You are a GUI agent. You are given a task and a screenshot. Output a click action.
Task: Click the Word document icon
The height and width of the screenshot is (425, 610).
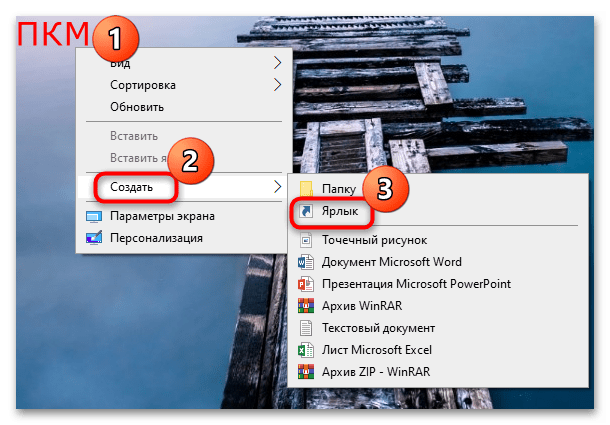pos(306,262)
